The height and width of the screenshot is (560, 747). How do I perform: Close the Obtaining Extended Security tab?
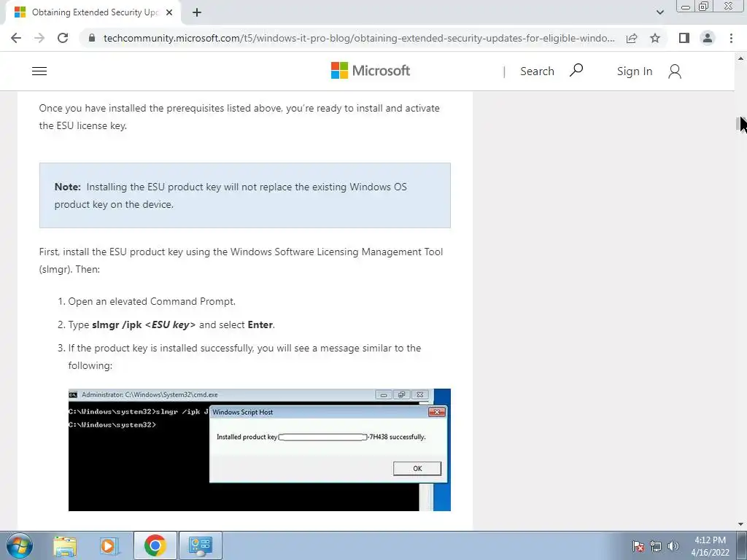[x=169, y=12]
